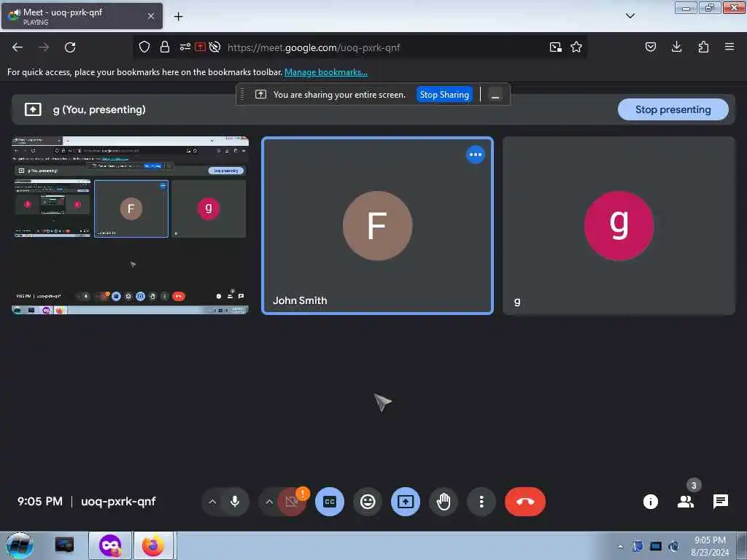Show the participants people panel
Screen dimensions: 747x560
tap(686, 502)
